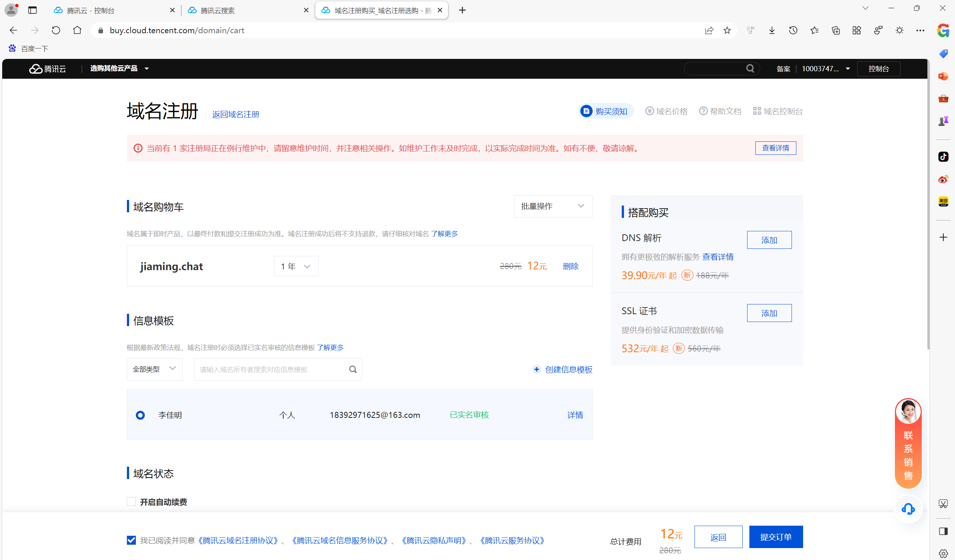
Task: Click the 删除 link for jiaming.chat
Action: 570,266
